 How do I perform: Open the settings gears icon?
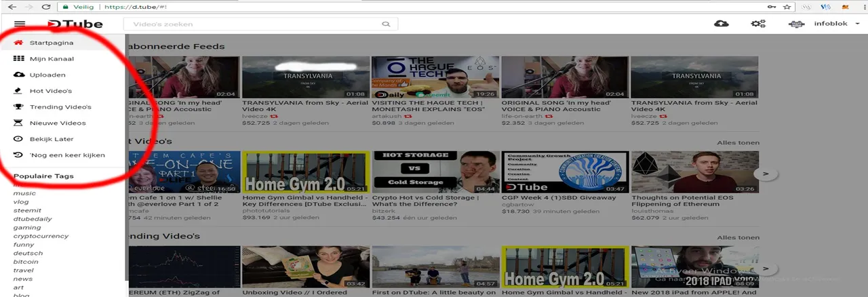click(x=758, y=24)
